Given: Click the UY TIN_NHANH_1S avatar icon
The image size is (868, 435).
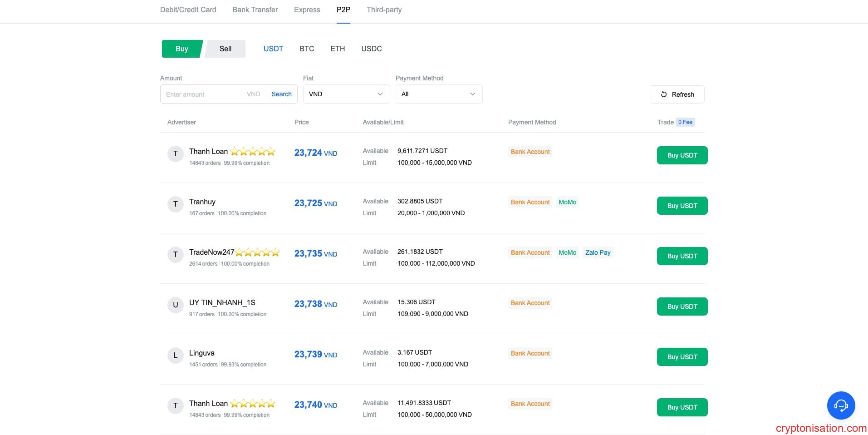Looking at the screenshot, I should pyautogui.click(x=175, y=305).
